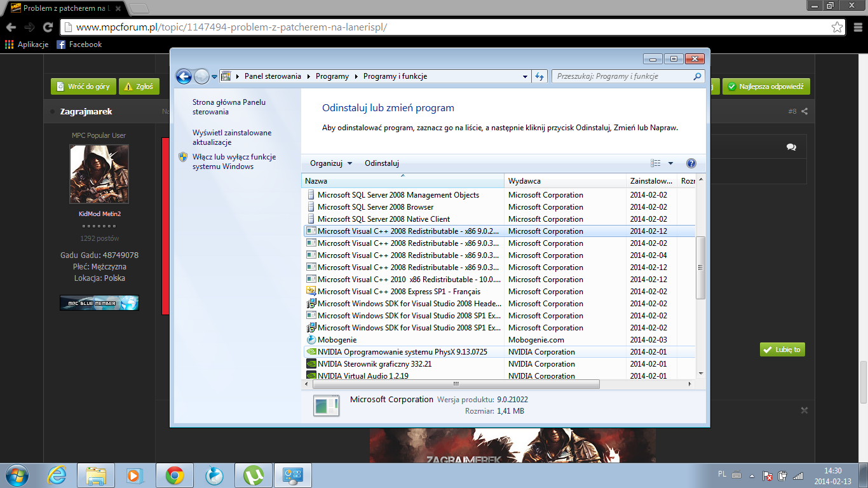Click the Lubię to button
The height and width of the screenshot is (488, 868).
pyautogui.click(x=782, y=349)
